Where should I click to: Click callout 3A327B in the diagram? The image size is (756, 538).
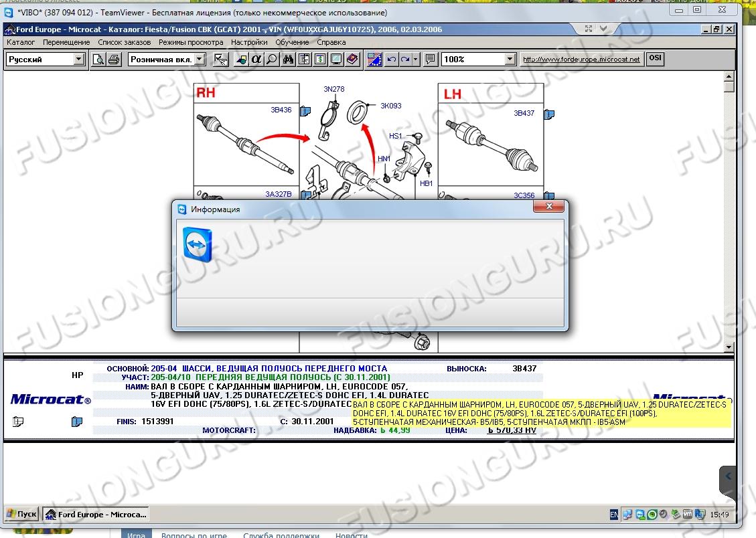[278, 194]
